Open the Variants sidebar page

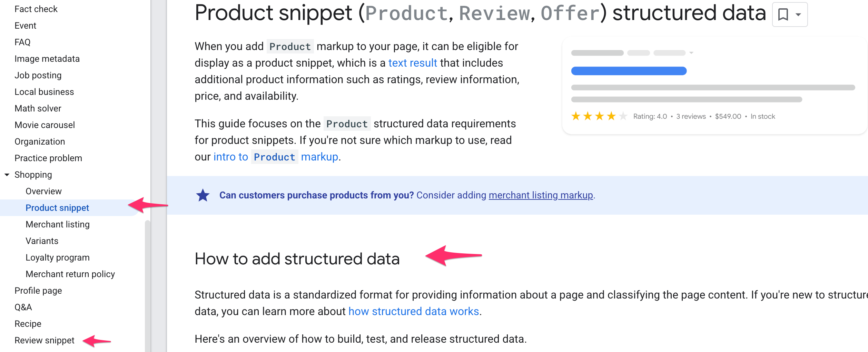[x=42, y=241]
